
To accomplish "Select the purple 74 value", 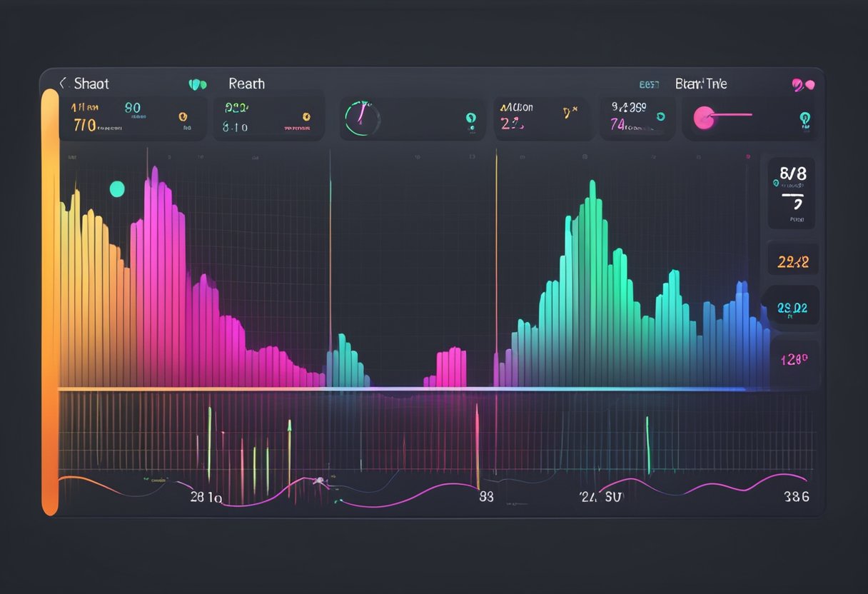I will [618, 125].
